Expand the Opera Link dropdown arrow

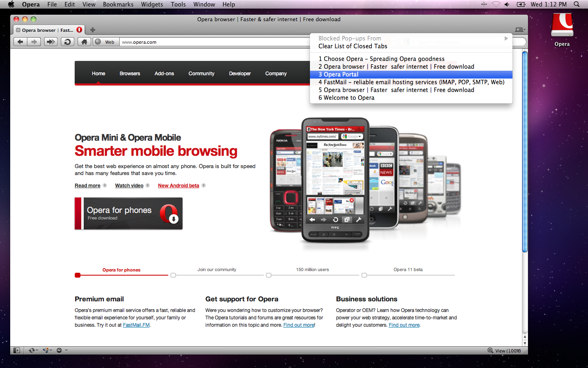pyautogui.click(x=37, y=350)
